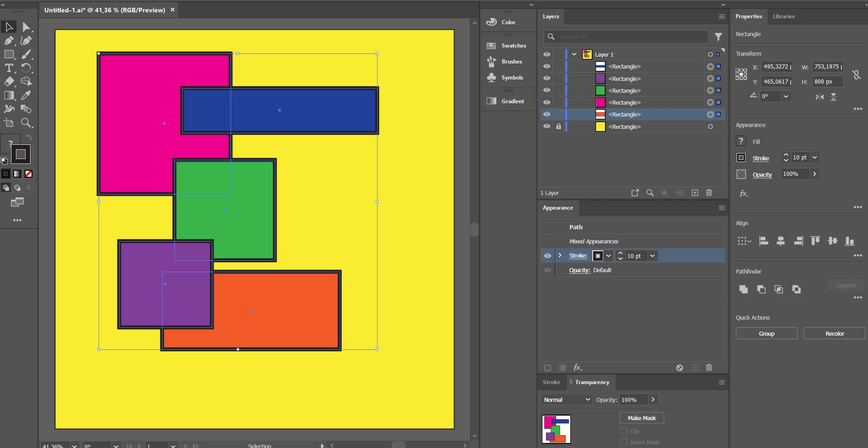Open the Normal blending mode dropdown
This screenshot has width=868, height=448.
tap(567, 400)
